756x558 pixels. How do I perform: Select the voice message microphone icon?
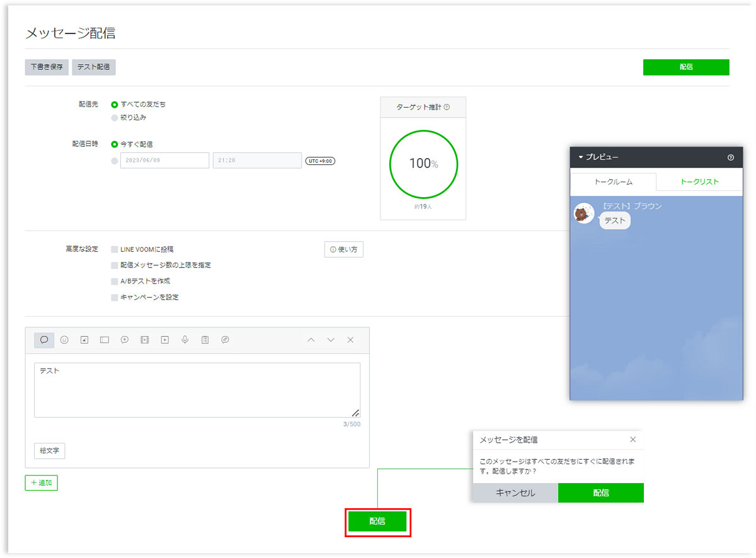185,340
